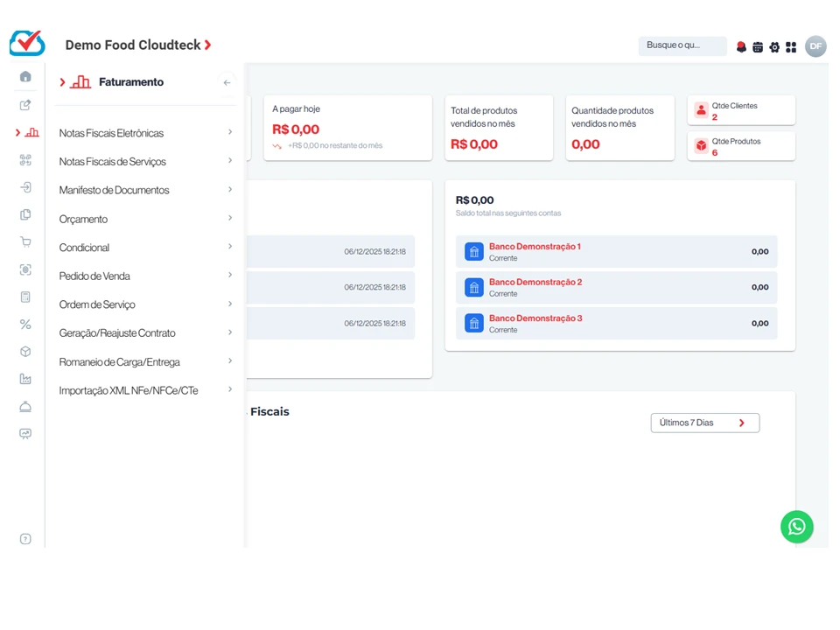
Task: Click the percent icon in the sidebar
Action: pos(25,325)
